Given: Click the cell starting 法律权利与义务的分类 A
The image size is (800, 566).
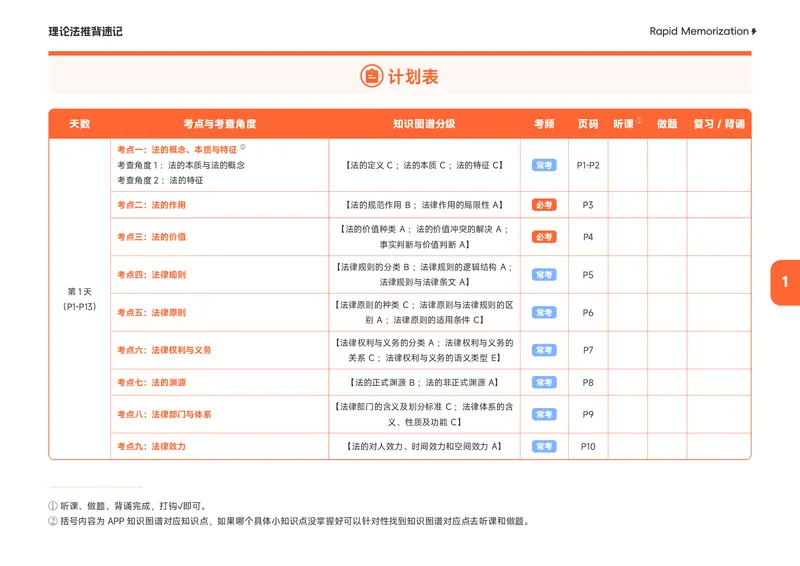Looking at the screenshot, I should 424,350.
